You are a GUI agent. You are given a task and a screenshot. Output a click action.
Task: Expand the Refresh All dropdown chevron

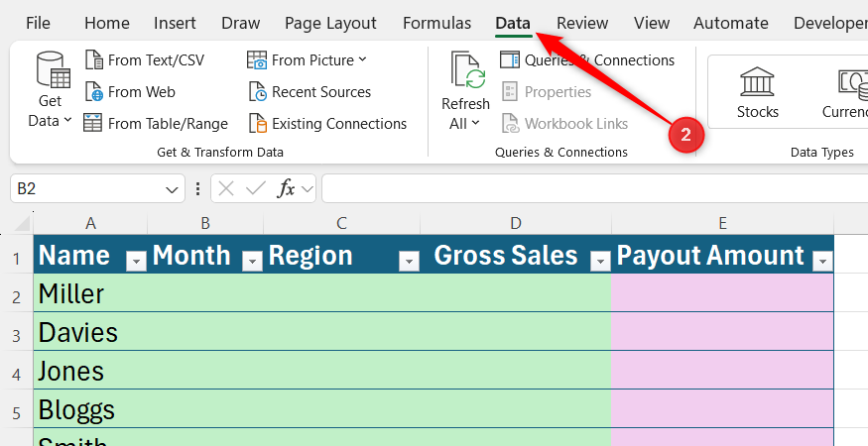[x=475, y=124]
